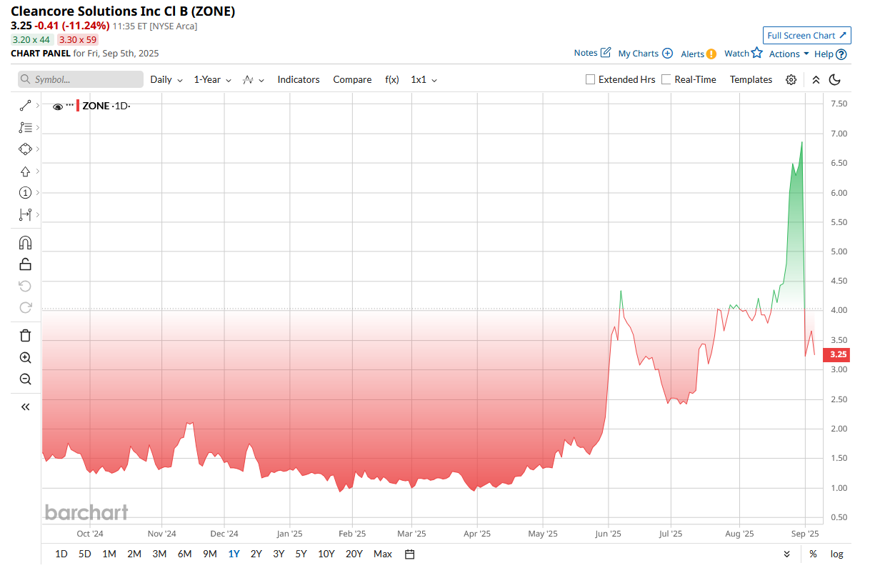Click the Full Screen Chart button

807,35
